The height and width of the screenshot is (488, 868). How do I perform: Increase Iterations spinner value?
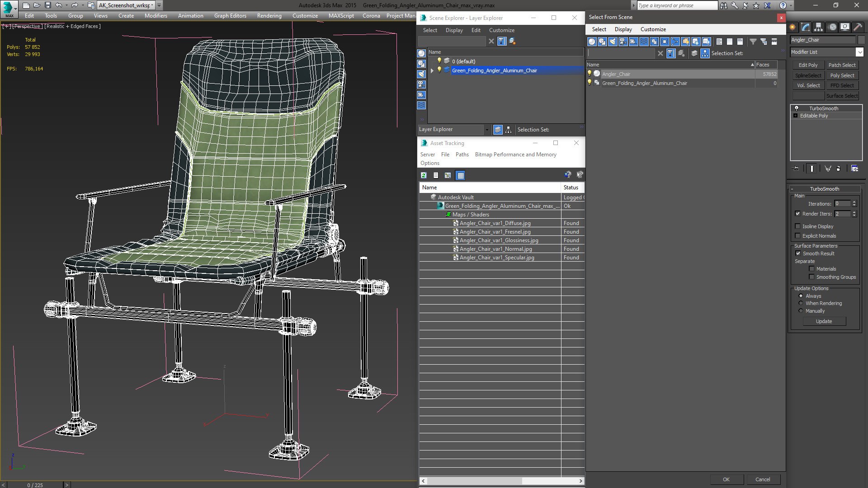tap(854, 202)
